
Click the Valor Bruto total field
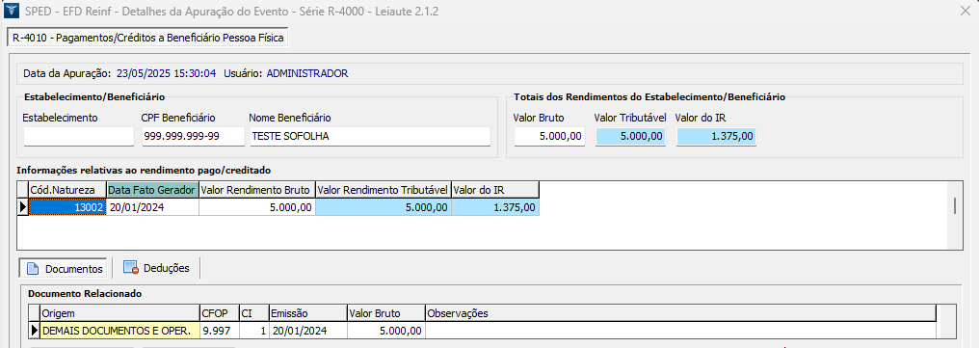tap(549, 136)
